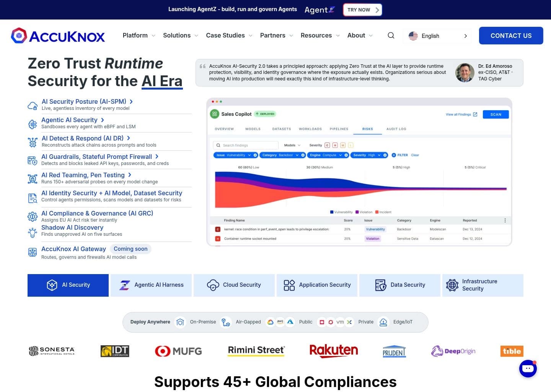Click the AI Identity Security document icon
551x392 pixels.
(33, 198)
